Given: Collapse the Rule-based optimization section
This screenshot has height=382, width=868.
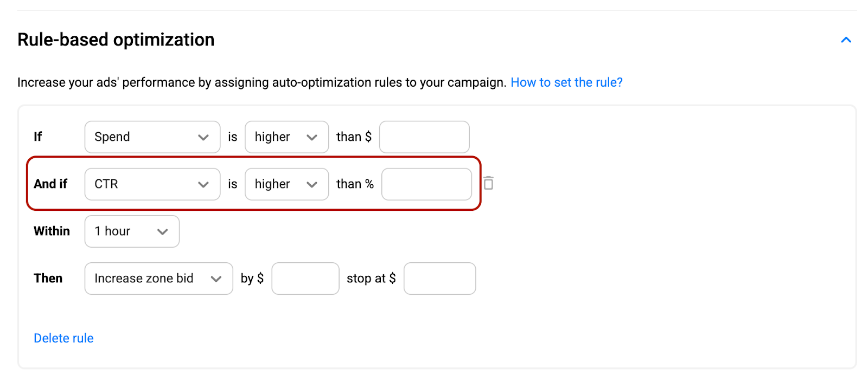Looking at the screenshot, I should (845, 40).
